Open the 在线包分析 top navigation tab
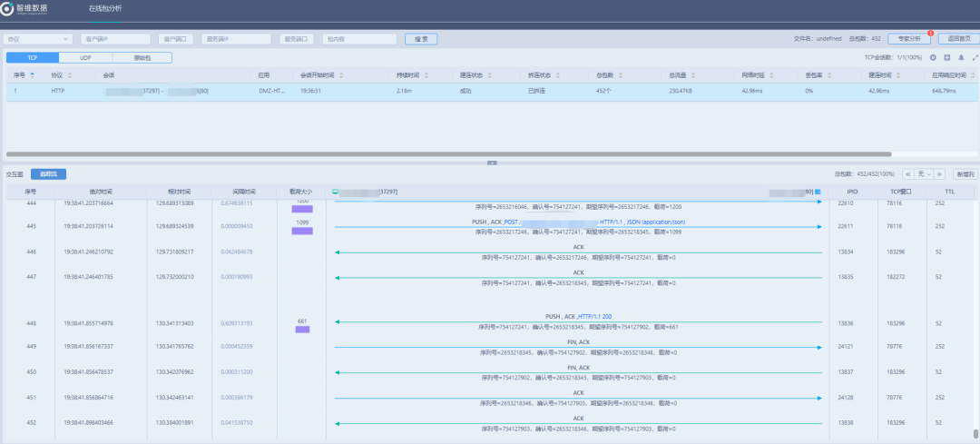The height and width of the screenshot is (444, 980). (104, 9)
